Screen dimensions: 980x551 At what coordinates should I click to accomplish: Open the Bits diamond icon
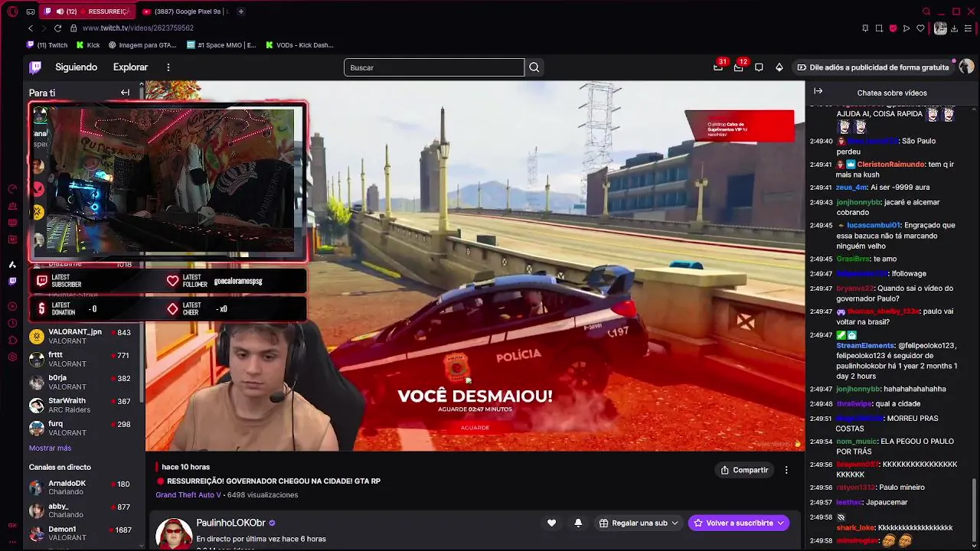click(x=779, y=67)
